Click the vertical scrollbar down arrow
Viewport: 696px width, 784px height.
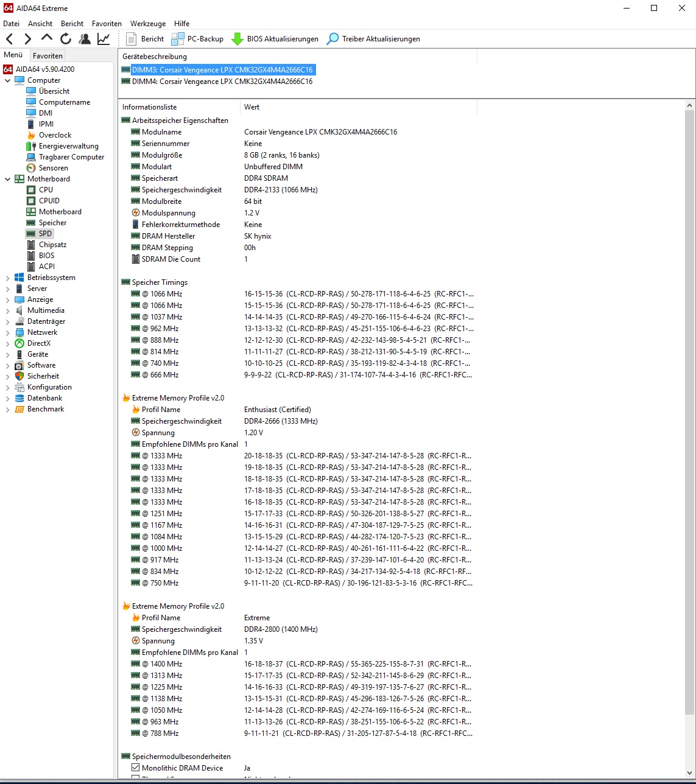[x=689, y=773]
